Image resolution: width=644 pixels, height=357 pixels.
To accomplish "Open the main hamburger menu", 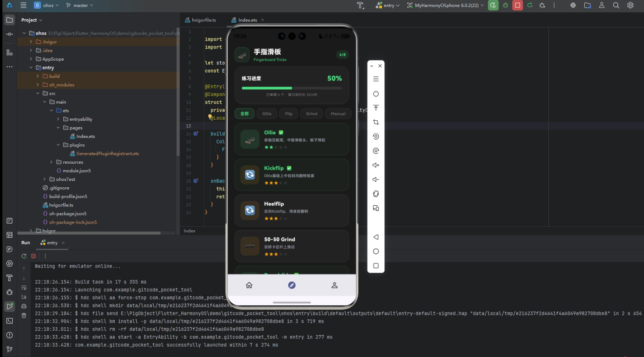I will pos(23,5).
